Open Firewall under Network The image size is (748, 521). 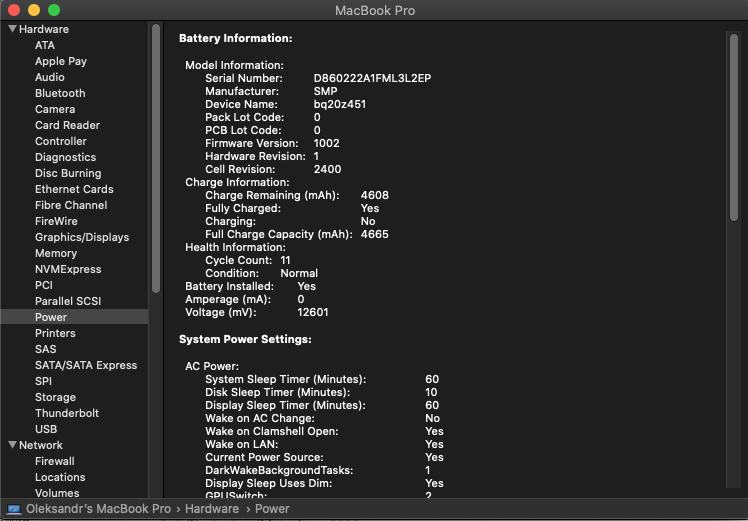(55, 461)
